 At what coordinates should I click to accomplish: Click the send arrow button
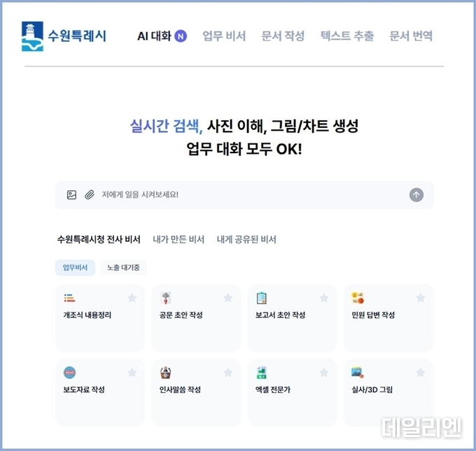point(416,194)
